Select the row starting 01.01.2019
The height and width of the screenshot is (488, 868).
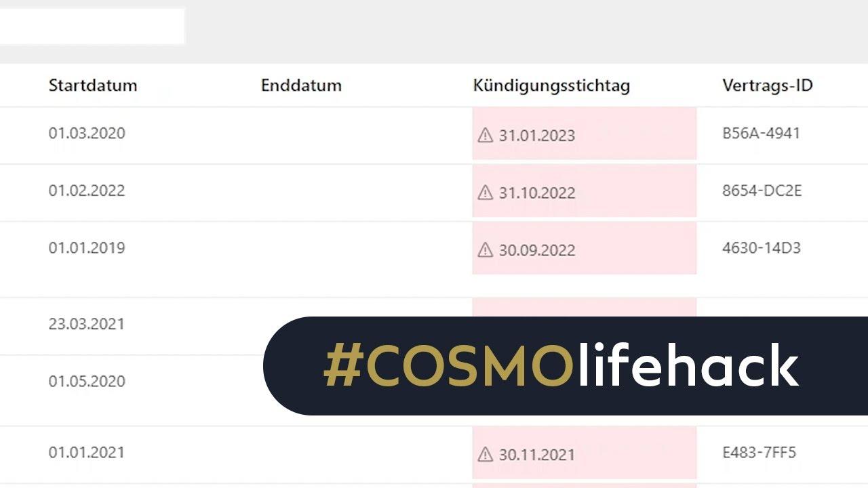click(x=434, y=260)
